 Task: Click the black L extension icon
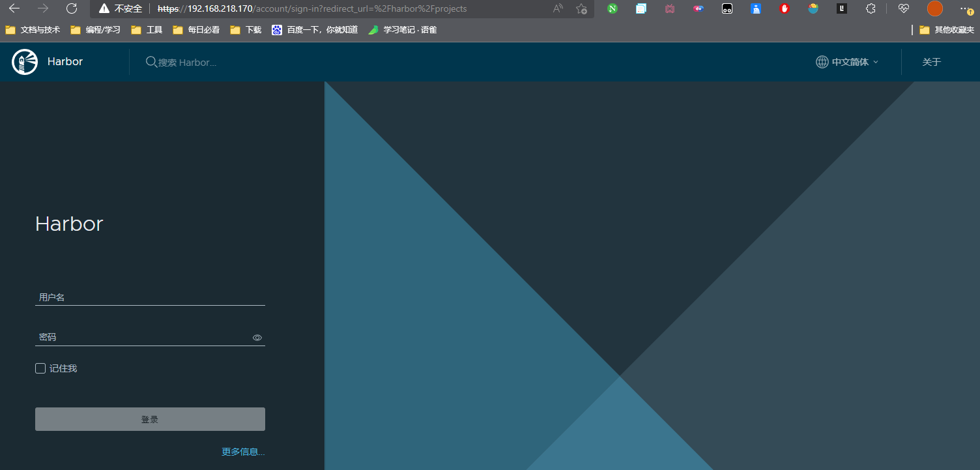coord(842,8)
